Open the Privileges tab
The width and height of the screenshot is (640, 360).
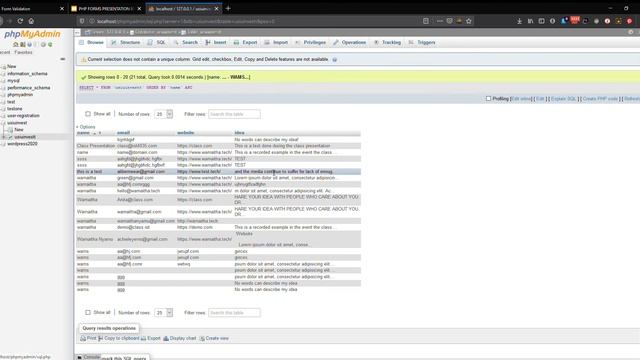click(x=310, y=42)
